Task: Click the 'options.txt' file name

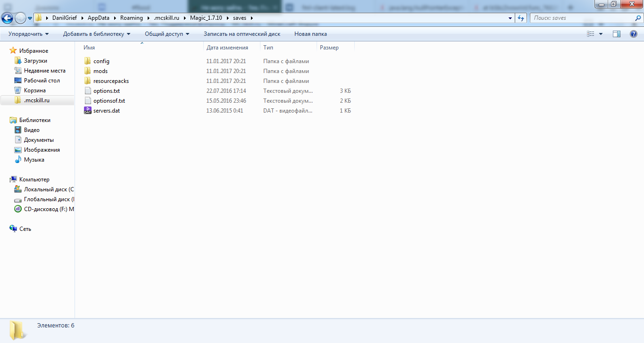Action: coord(107,91)
